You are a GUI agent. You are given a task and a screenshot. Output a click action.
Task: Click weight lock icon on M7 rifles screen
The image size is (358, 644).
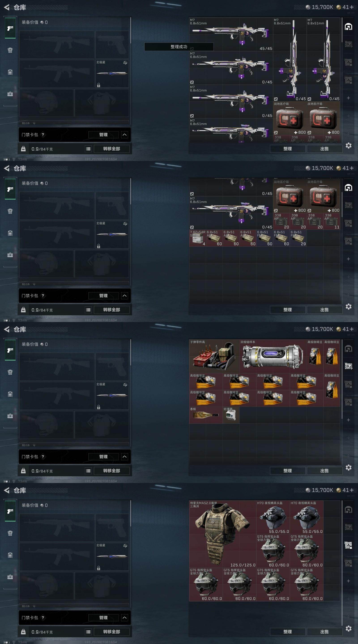coord(23,149)
